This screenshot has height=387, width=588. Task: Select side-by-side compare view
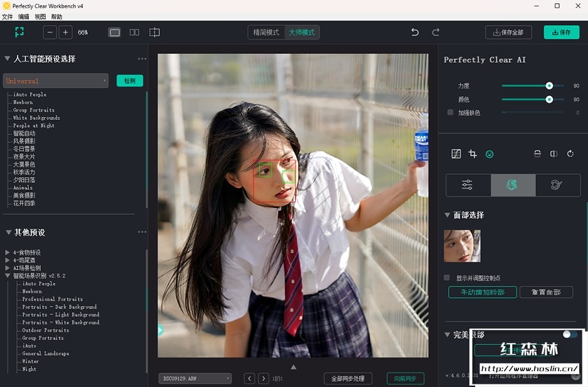pyautogui.click(x=134, y=32)
